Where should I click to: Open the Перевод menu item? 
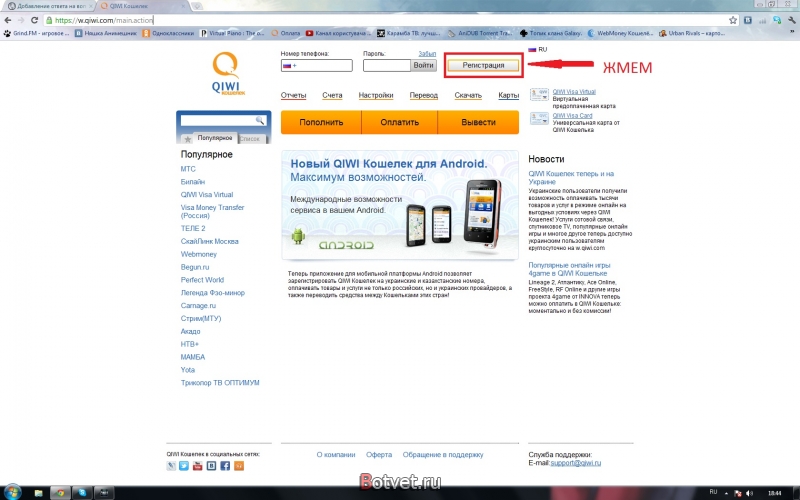pyautogui.click(x=423, y=95)
